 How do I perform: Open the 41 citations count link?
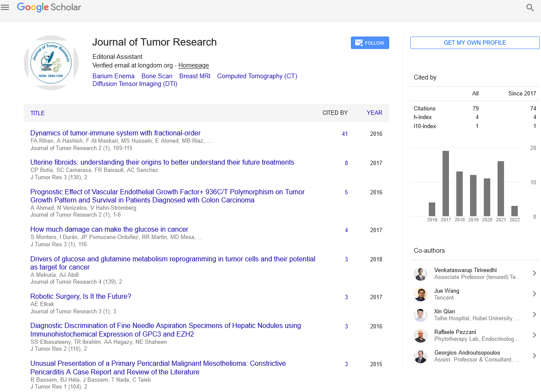pos(344,134)
